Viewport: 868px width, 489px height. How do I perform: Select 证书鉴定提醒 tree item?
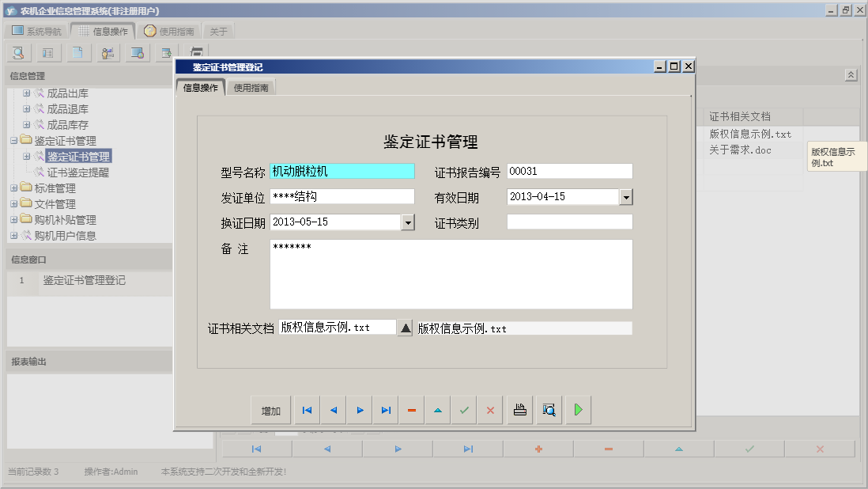[78, 172]
